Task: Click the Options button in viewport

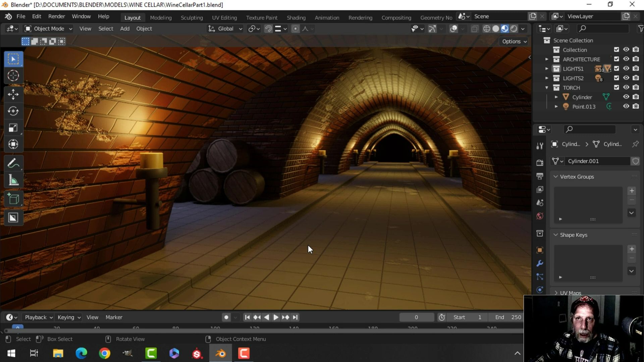Action: [x=514, y=42]
